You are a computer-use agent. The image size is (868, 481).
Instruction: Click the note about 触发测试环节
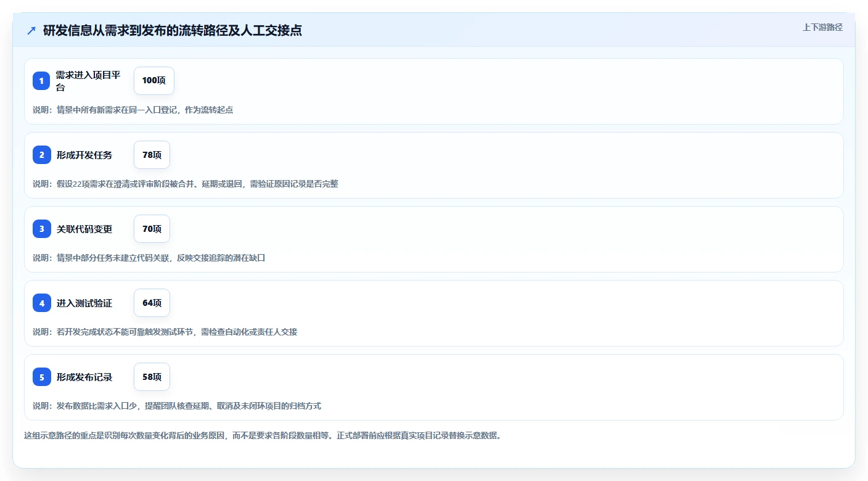pyautogui.click(x=165, y=332)
